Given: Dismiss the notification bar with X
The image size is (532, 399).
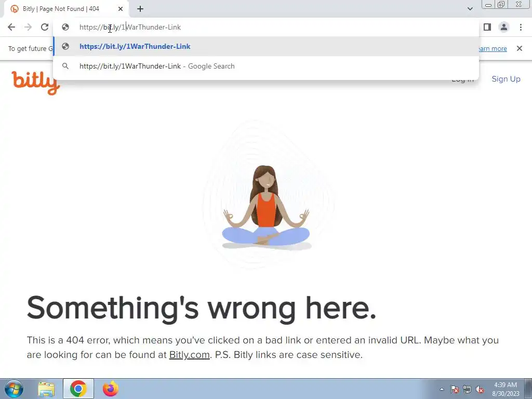Looking at the screenshot, I should [520, 48].
